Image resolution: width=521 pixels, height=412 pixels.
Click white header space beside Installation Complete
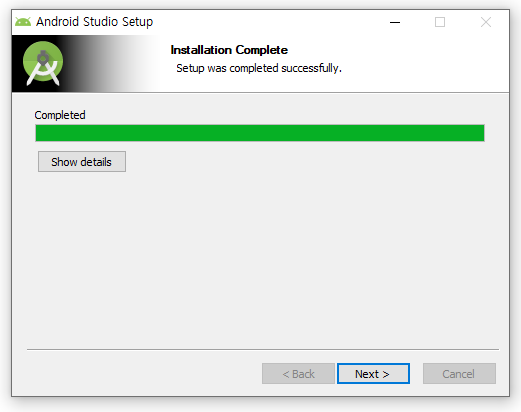(x=417, y=63)
